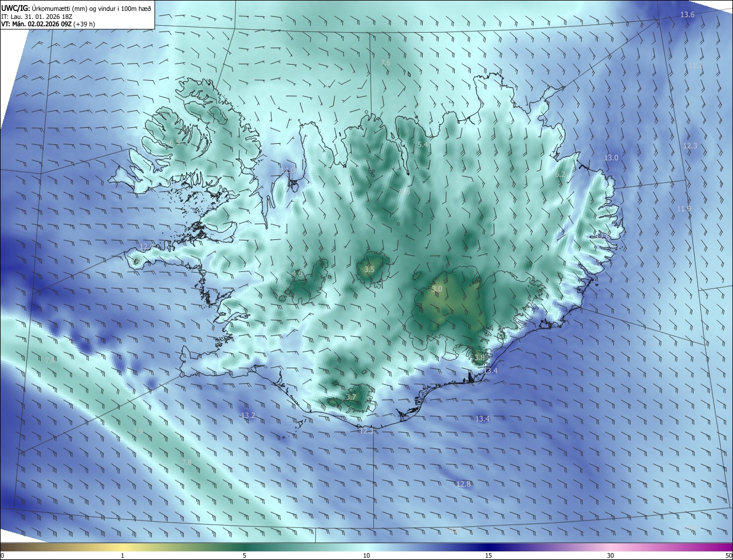Click the 1 tick on color scale

click(123, 555)
